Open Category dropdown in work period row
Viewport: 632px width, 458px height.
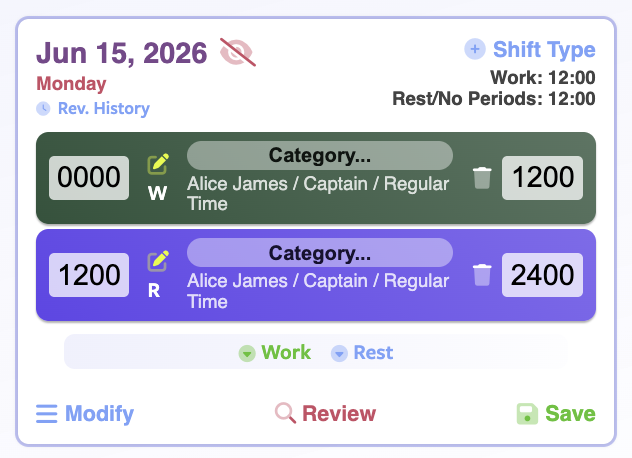(x=320, y=156)
